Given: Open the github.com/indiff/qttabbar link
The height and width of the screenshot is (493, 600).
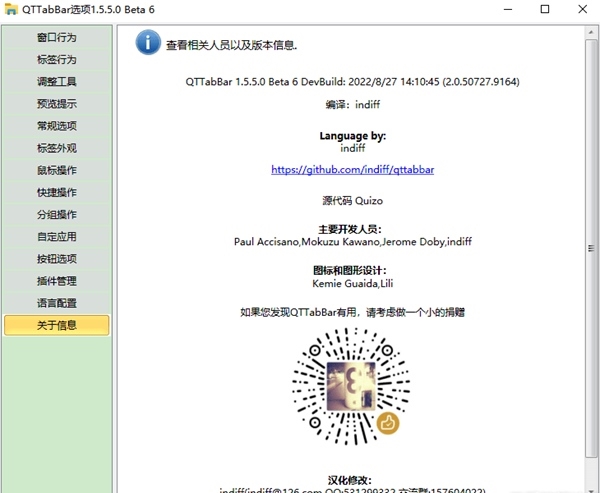Looking at the screenshot, I should point(352,170).
